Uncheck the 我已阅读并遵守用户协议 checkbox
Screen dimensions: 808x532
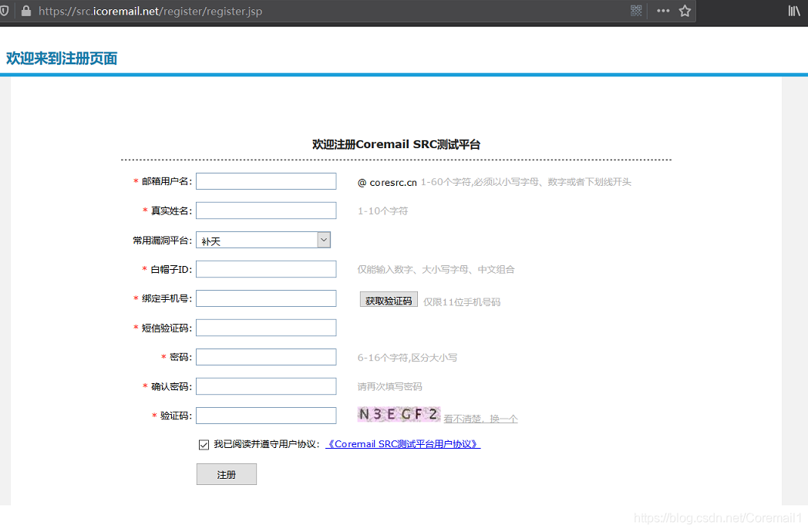[x=204, y=444]
